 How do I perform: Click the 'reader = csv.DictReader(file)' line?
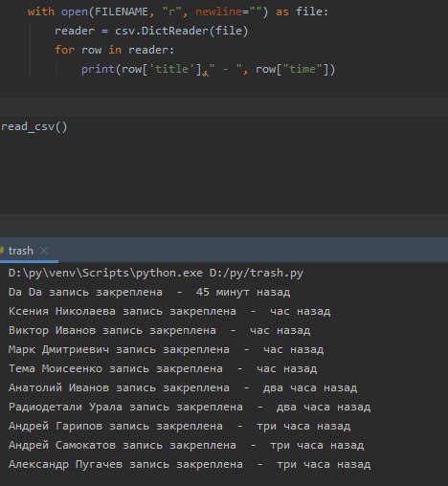(151, 31)
